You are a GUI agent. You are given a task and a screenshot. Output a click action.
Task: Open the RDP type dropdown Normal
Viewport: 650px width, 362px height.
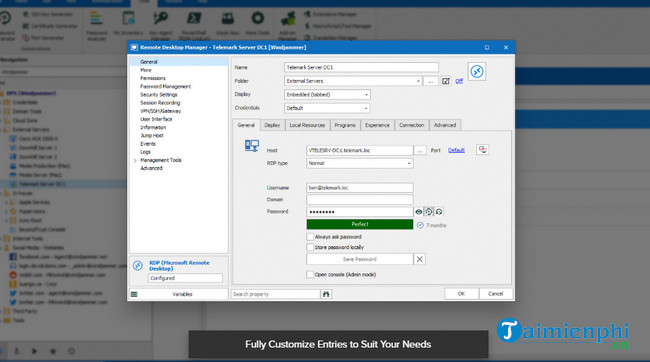pyautogui.click(x=359, y=163)
